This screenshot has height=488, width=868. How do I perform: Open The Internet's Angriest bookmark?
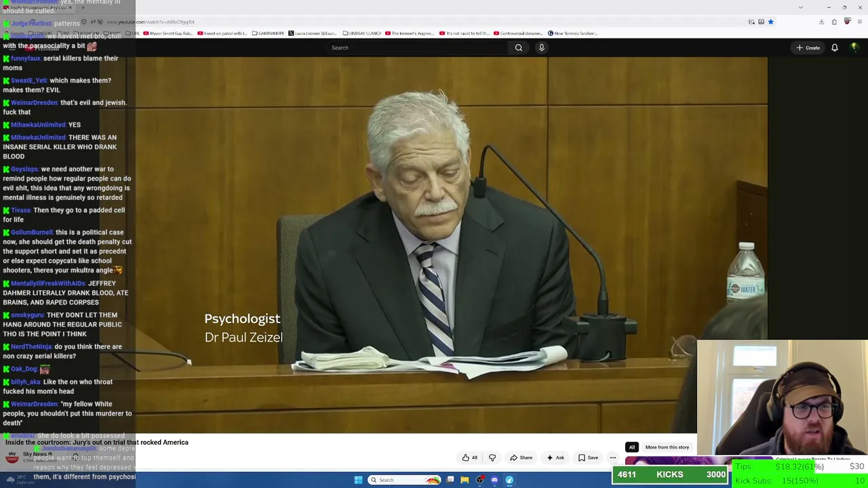[x=411, y=33]
